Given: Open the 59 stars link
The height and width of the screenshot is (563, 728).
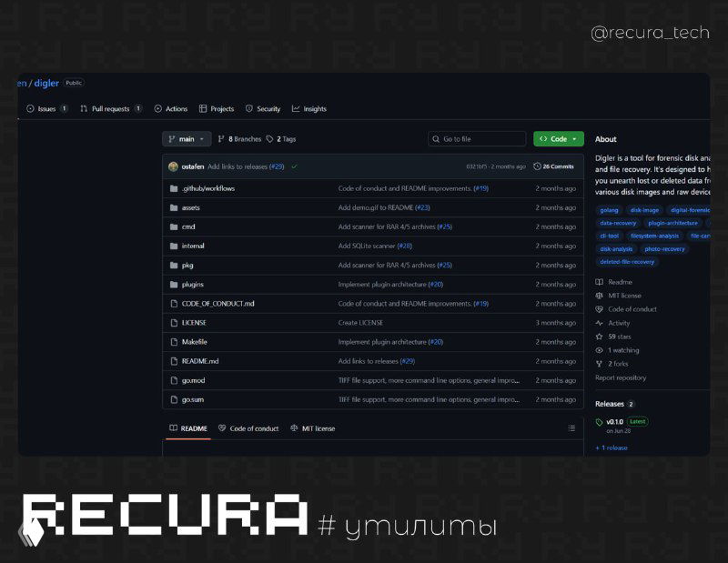Looking at the screenshot, I should (619, 337).
